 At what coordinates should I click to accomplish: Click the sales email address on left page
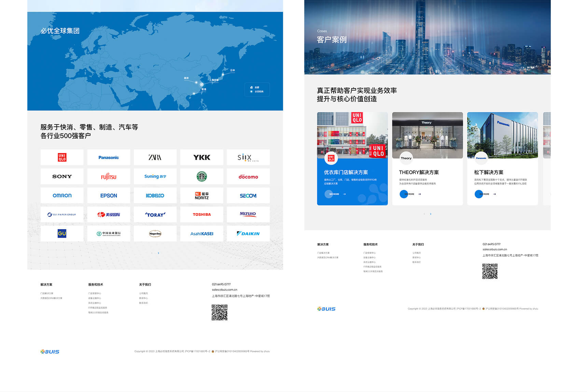(x=224, y=290)
